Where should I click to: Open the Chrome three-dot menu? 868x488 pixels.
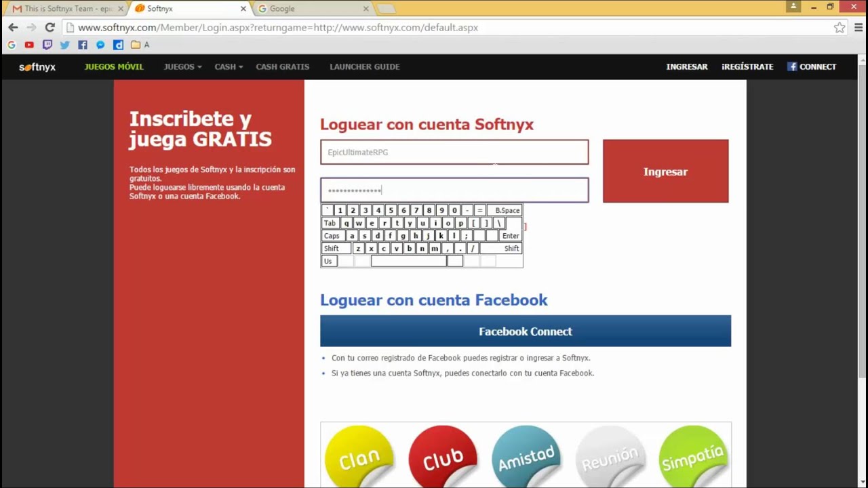pyautogui.click(x=859, y=28)
